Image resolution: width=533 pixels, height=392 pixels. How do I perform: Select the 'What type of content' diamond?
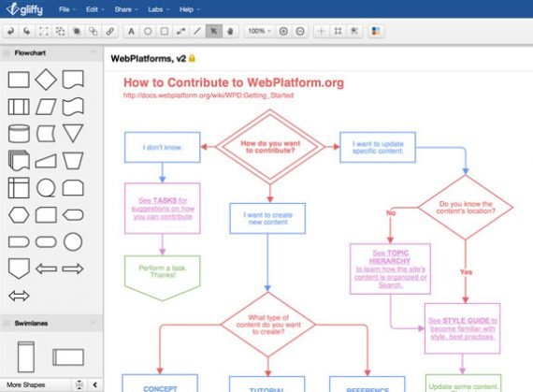coord(267,325)
